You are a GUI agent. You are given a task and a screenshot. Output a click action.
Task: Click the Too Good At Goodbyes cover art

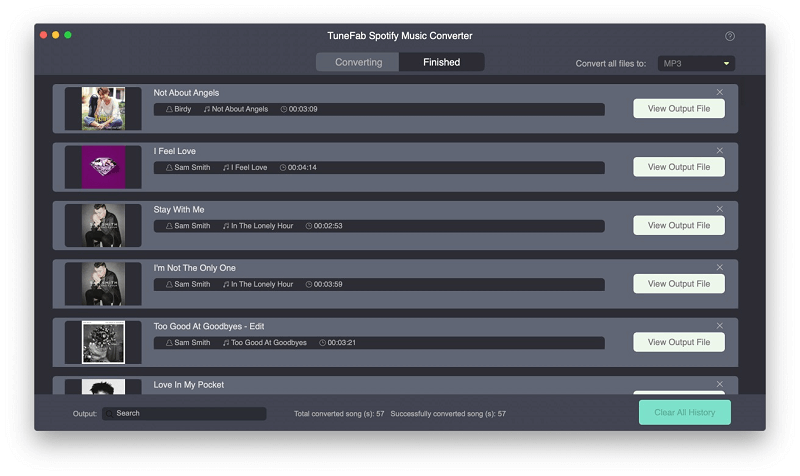[x=103, y=342]
